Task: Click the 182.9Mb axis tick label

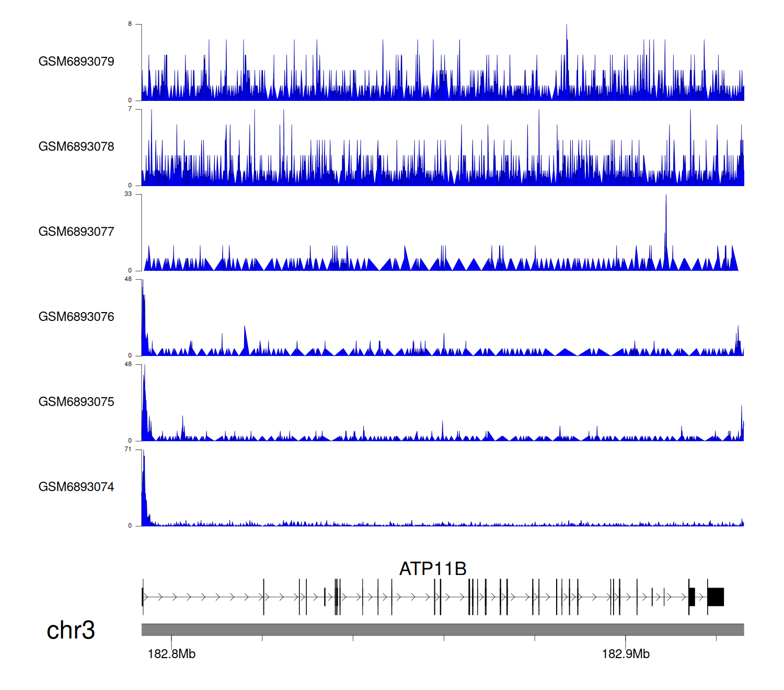Action: pos(626,654)
